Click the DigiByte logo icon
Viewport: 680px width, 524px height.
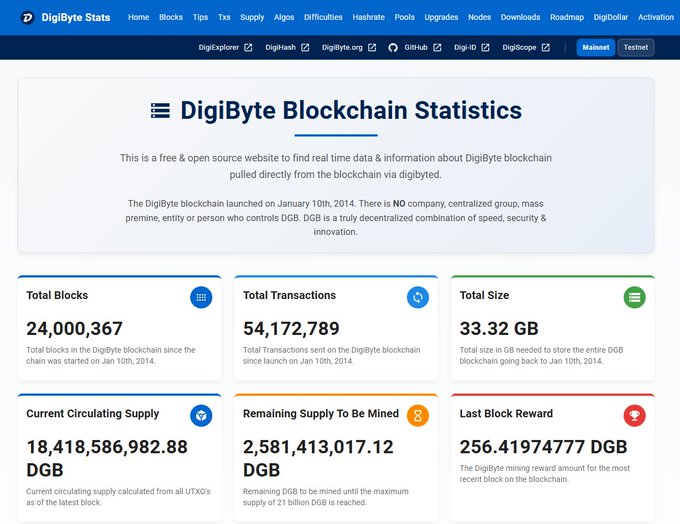click(x=27, y=17)
